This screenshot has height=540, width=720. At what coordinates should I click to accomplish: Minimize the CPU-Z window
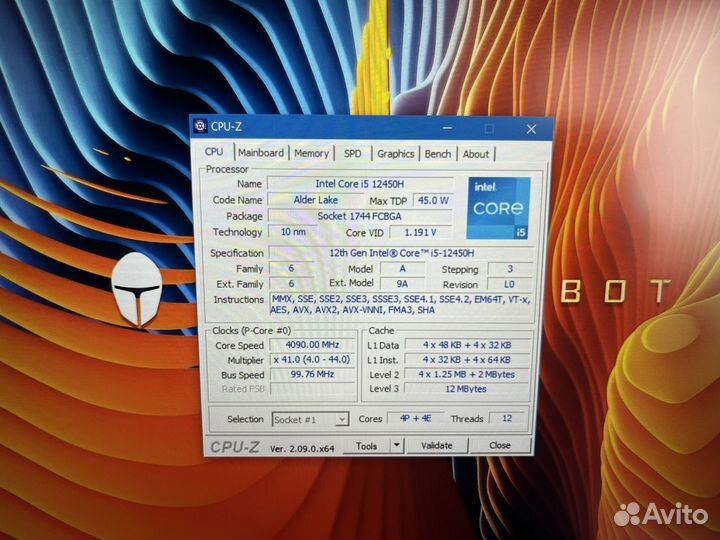pos(448,128)
